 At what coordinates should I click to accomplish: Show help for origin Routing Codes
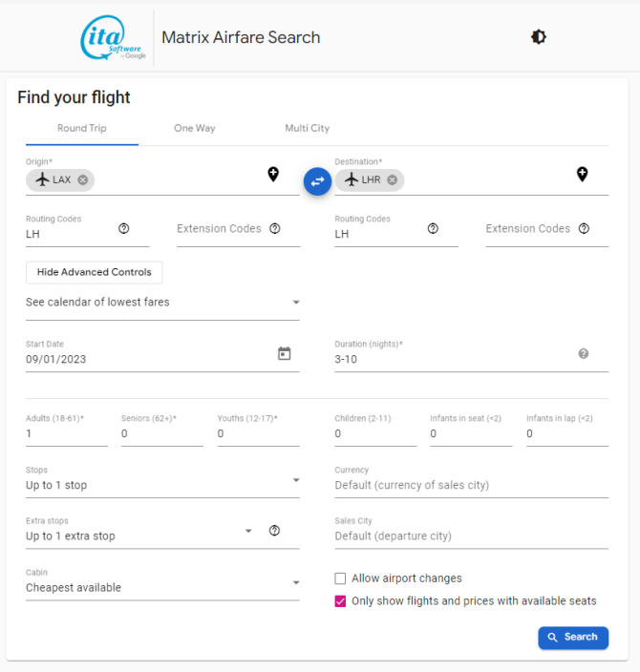pyautogui.click(x=124, y=228)
